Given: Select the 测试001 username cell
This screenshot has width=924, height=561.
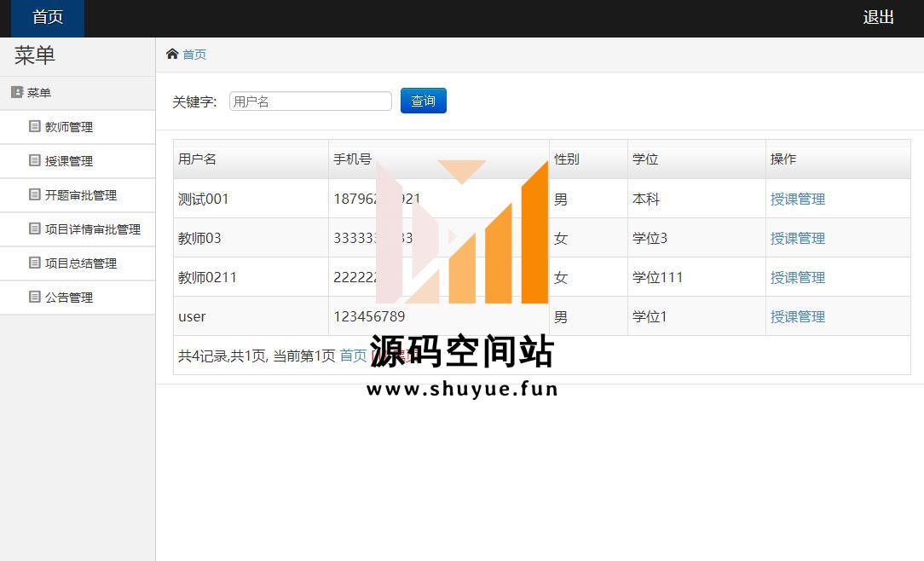Looking at the screenshot, I should [x=251, y=200].
